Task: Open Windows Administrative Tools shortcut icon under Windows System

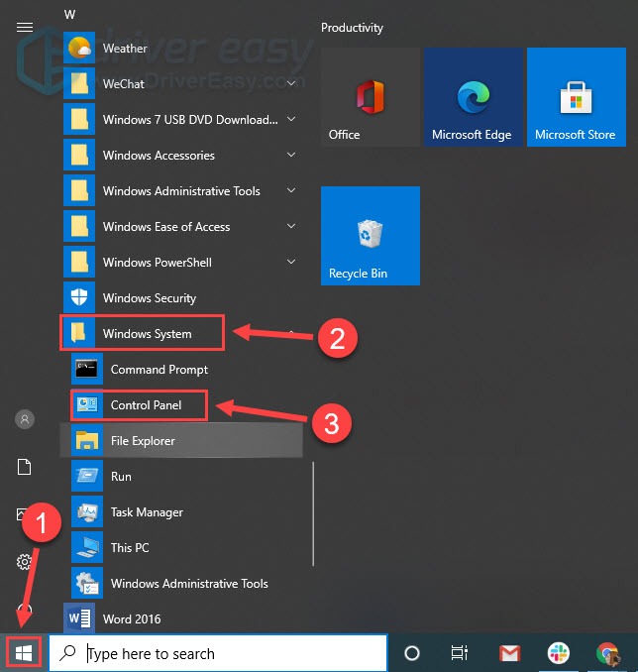Action: [x=87, y=583]
